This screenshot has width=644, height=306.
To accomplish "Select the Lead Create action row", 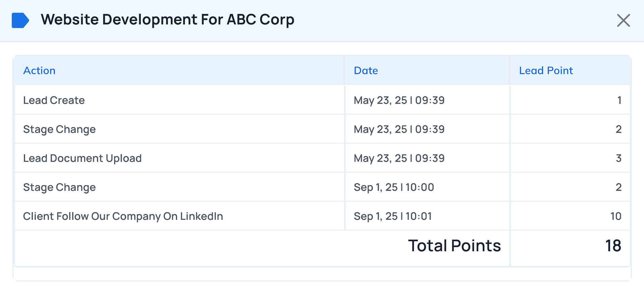I will click(x=54, y=100).
